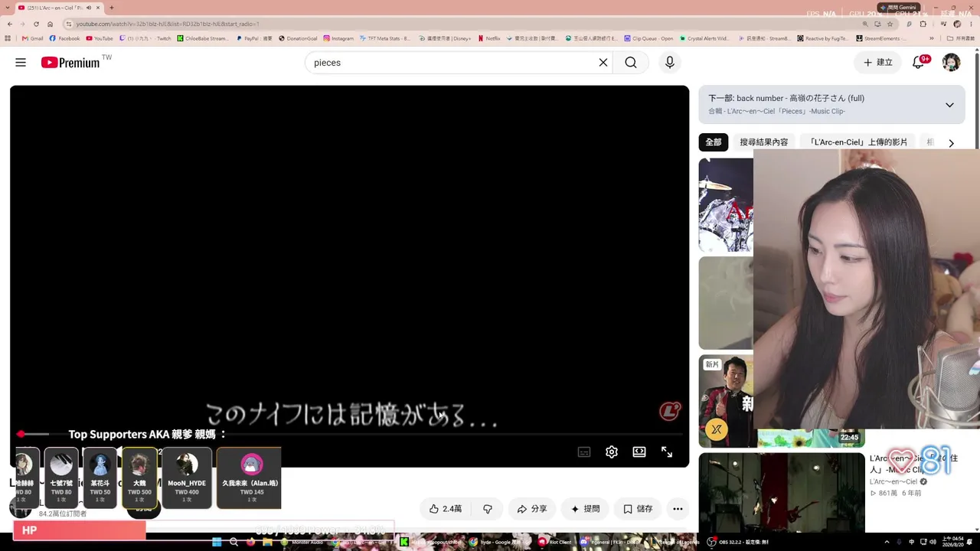The width and height of the screenshot is (980, 551).
Task: Expand the bookmarks overflow chevron
Action: tap(932, 38)
